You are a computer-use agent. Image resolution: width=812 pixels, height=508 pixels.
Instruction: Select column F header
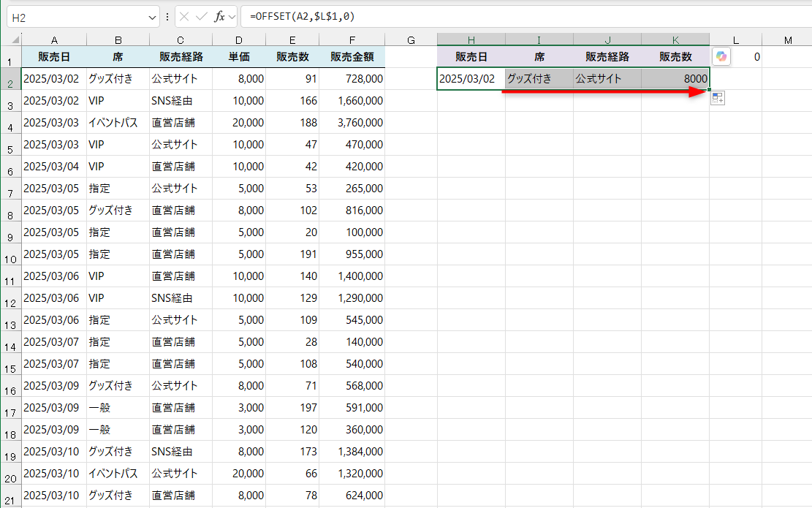click(352, 40)
